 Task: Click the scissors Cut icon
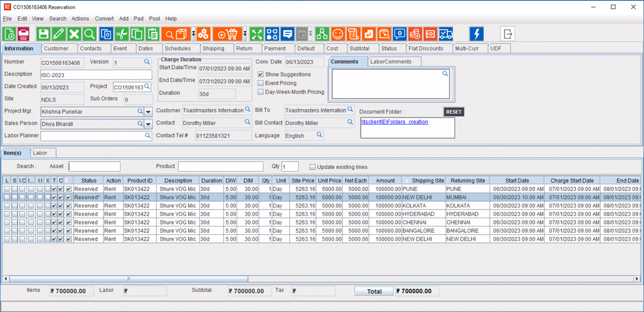point(122,34)
